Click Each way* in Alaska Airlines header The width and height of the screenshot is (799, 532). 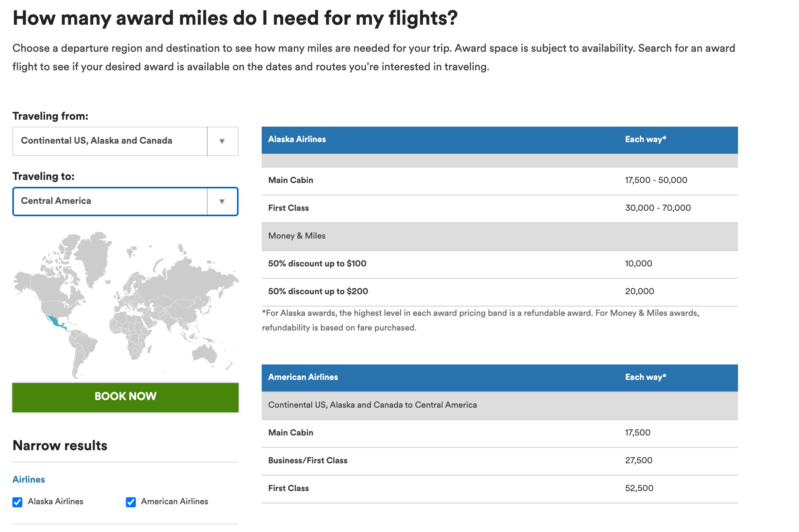click(645, 139)
